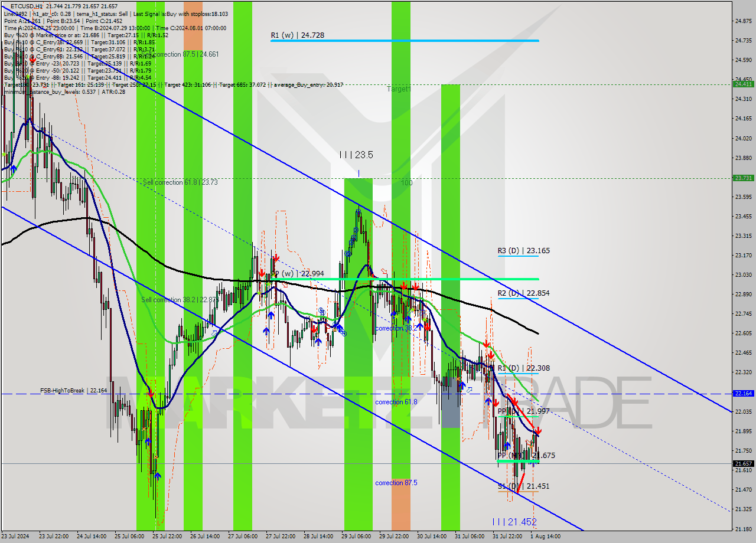Click the 100 level label
Image resolution: width=756 pixels, height=543 pixels.
tap(407, 183)
